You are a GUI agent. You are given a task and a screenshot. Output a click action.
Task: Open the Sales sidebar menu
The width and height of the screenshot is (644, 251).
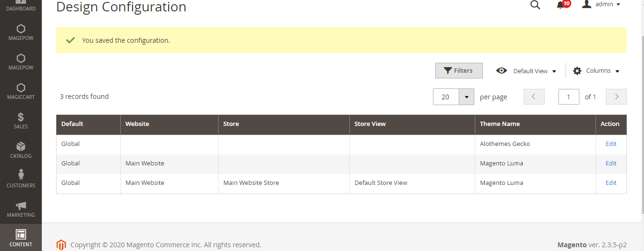[20, 120]
